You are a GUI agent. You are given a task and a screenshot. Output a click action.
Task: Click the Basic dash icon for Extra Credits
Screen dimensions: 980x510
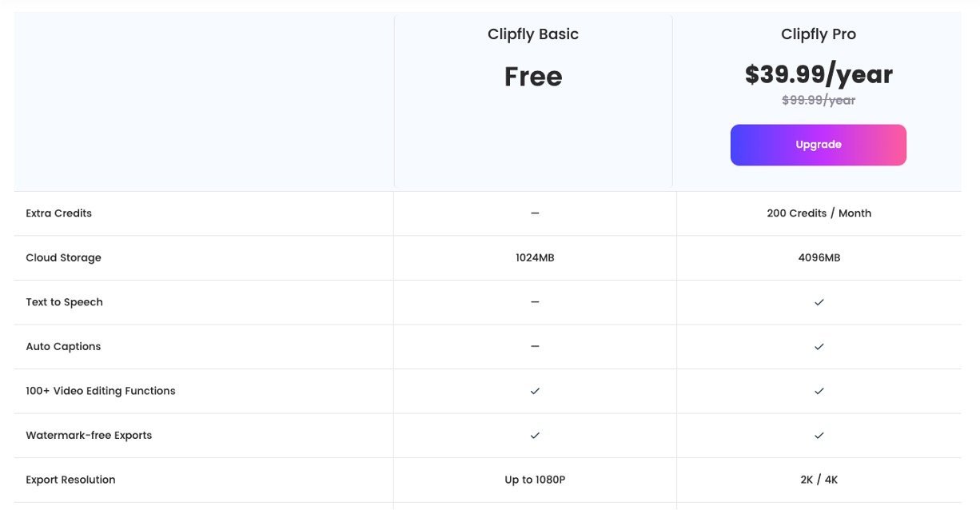(x=535, y=213)
